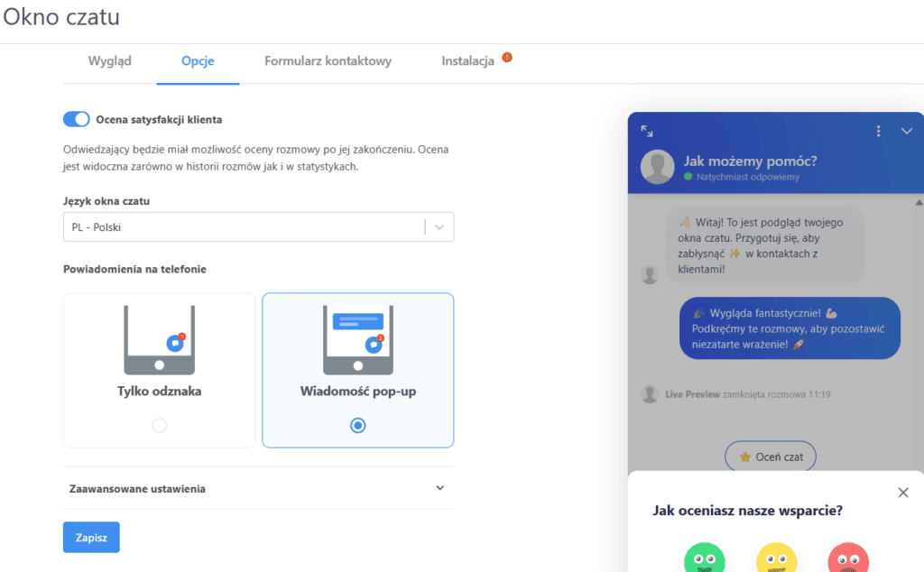Screen dimensions: 924x572
Task: Select the red unhappy face rating
Action: (847, 559)
